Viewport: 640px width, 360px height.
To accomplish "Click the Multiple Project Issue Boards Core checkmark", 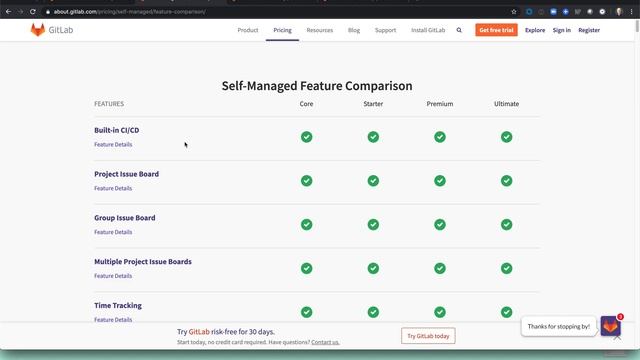I will tap(307, 268).
